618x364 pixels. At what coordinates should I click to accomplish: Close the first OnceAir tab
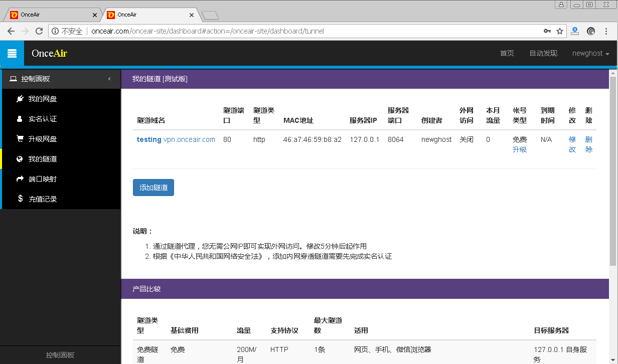(95, 15)
